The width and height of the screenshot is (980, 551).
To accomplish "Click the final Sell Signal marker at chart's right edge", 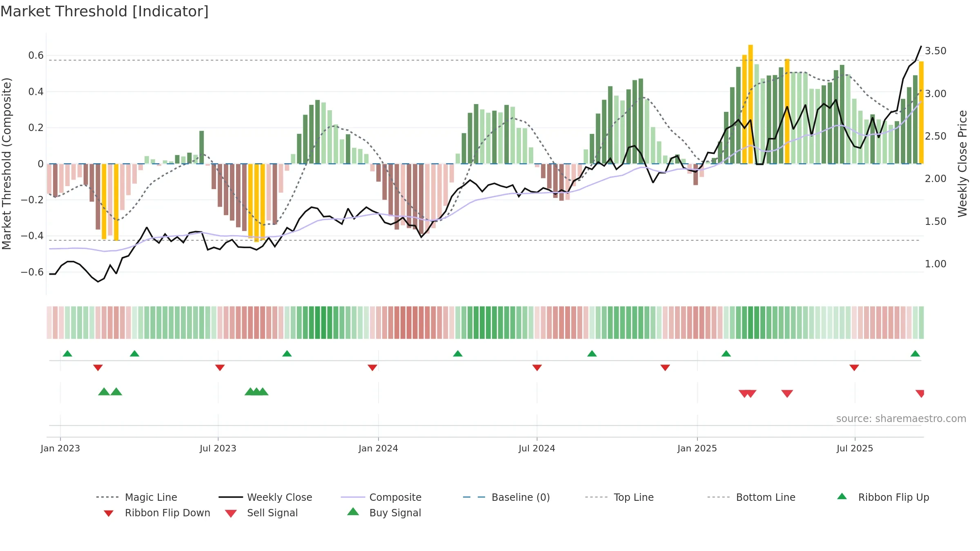I will coord(920,393).
